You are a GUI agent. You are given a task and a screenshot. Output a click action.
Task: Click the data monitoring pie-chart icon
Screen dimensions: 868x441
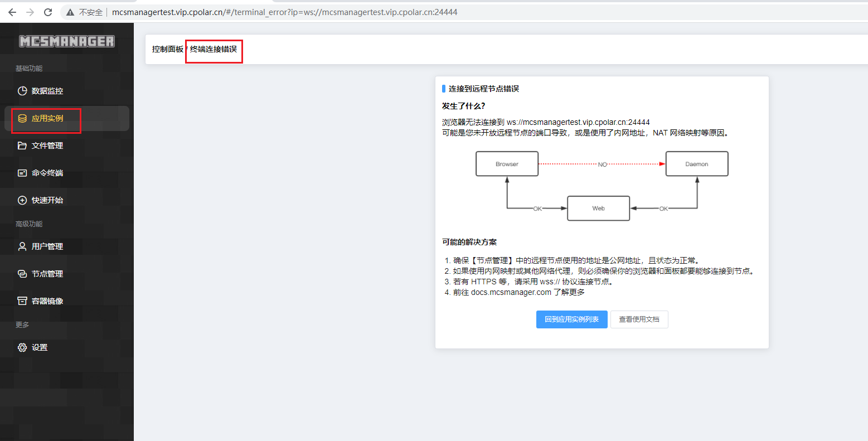pyautogui.click(x=22, y=91)
